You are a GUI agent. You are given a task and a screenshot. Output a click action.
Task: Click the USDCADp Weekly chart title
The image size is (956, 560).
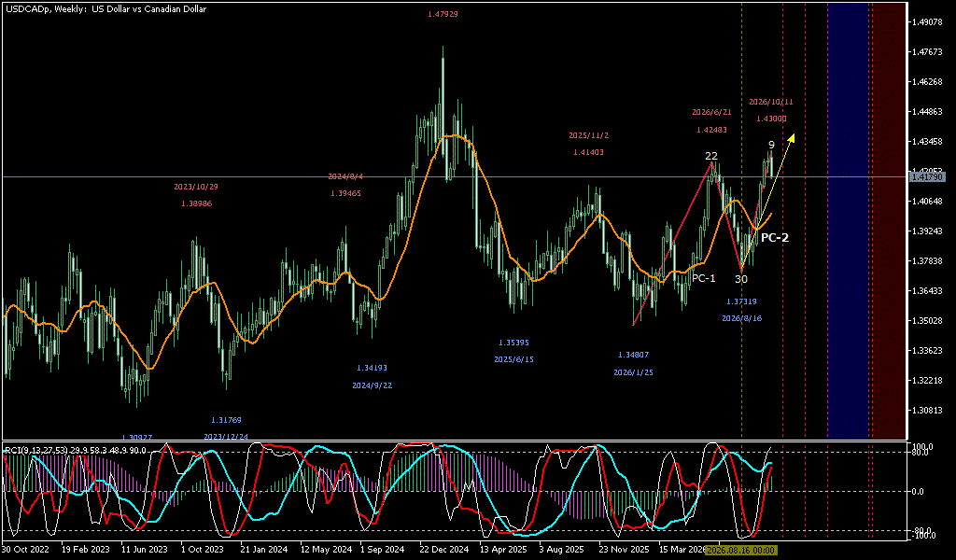(105, 9)
